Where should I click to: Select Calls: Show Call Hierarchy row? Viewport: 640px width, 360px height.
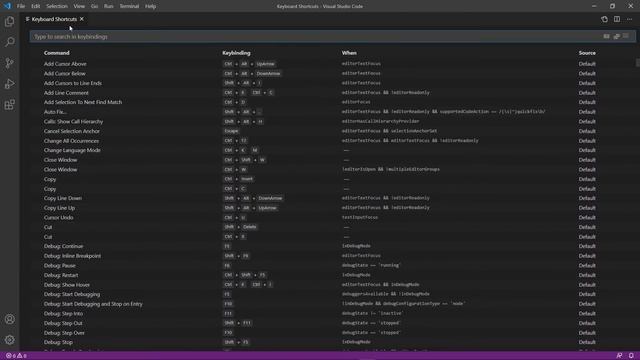pyautogui.click(x=332, y=121)
